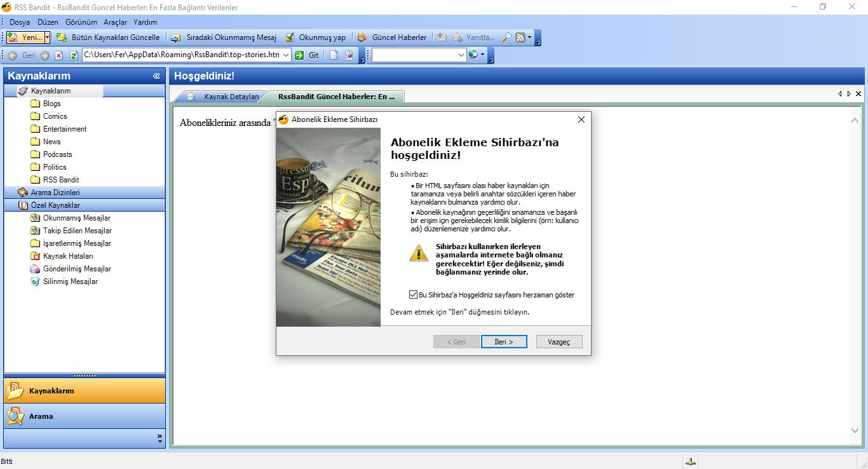The height and width of the screenshot is (469, 868).
Task: Toggle Hoşgeldiniz sayfasını herzaman göster checkbox
Action: click(414, 295)
